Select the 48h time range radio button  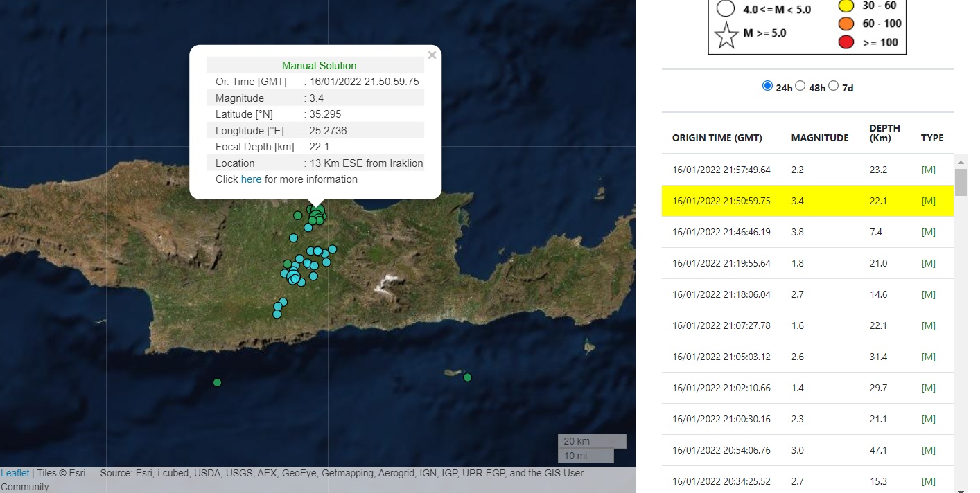800,86
